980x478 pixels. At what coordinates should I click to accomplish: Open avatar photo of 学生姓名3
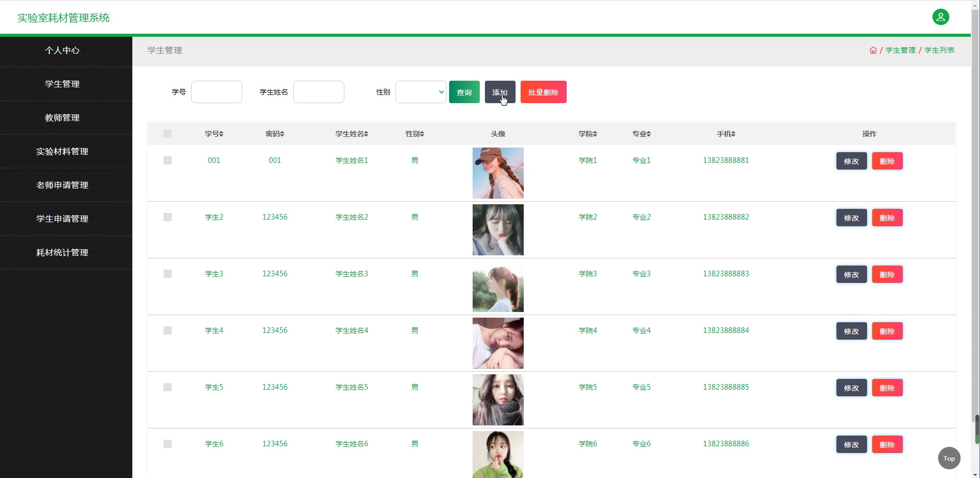498,286
